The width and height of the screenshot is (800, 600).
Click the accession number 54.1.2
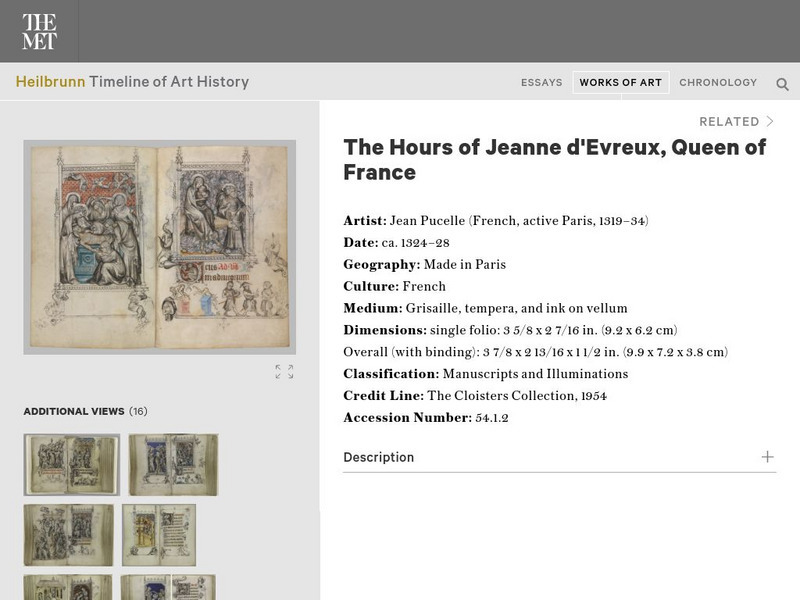pos(492,418)
